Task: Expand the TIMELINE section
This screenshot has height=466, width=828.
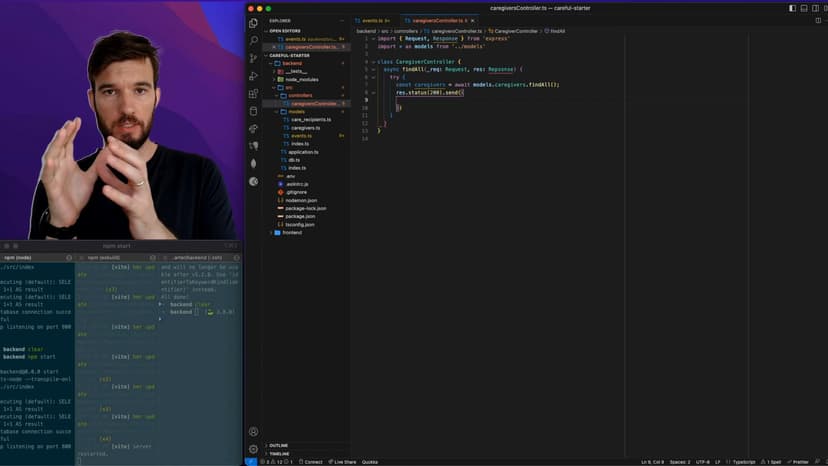Action: point(279,453)
